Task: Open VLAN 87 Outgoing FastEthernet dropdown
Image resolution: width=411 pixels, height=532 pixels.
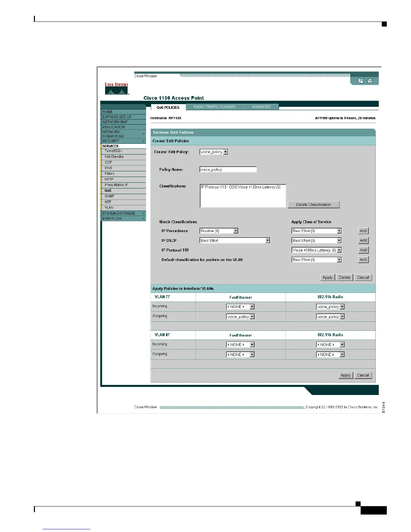Action: [240, 355]
